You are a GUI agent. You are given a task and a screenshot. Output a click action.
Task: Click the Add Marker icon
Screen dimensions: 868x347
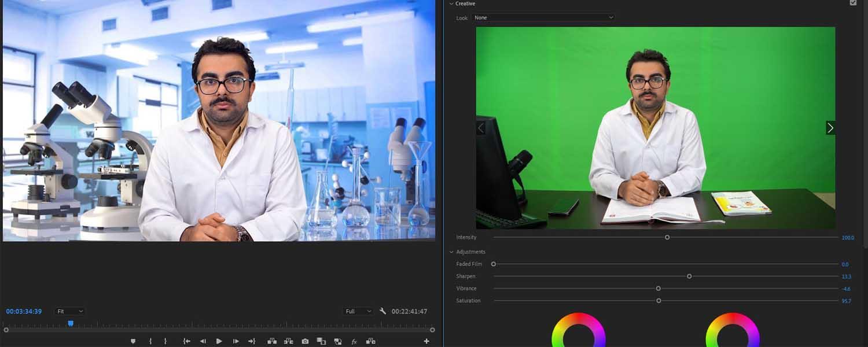tap(133, 341)
